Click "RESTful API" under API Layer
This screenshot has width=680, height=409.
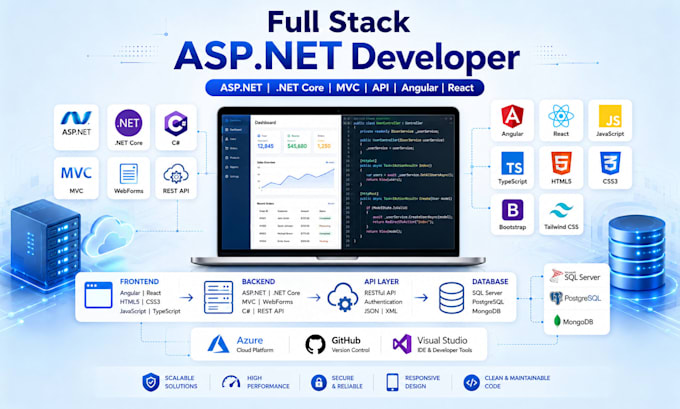click(380, 293)
